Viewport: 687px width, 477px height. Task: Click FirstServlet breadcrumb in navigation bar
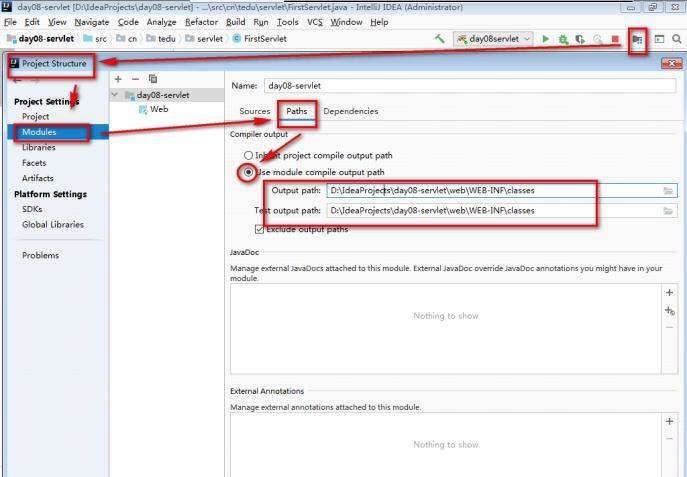pos(260,39)
